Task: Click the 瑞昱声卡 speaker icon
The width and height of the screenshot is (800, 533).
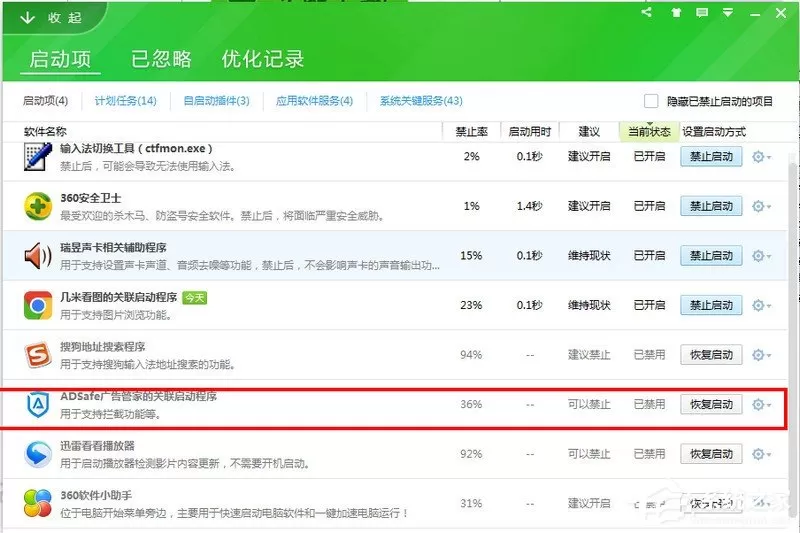Action: tap(38, 256)
